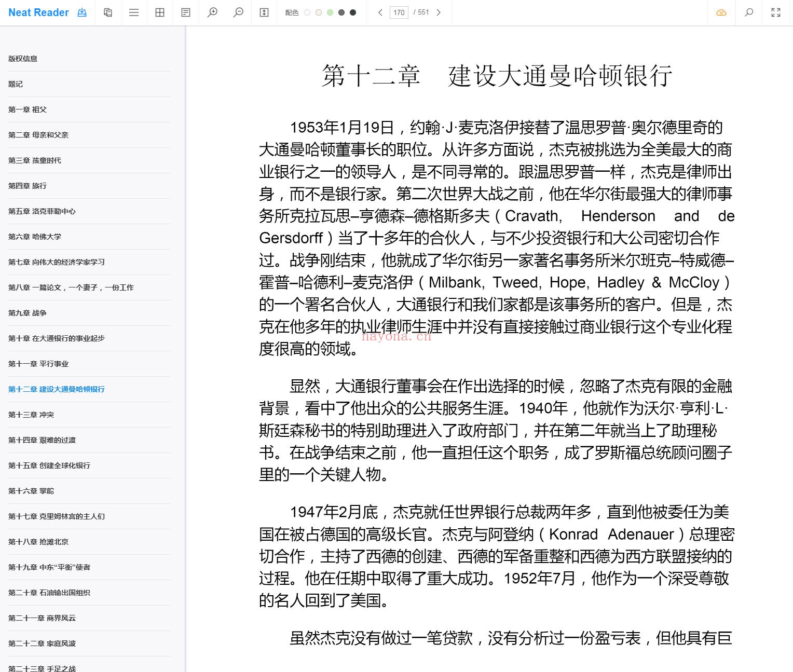Zoom in with the magnifier plus icon
The height and width of the screenshot is (672, 793).
pyautogui.click(x=212, y=12)
